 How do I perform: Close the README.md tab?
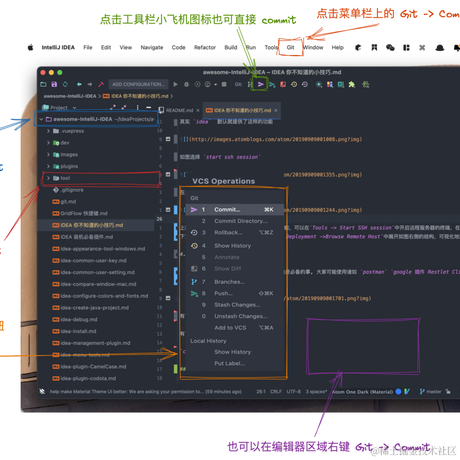pyautogui.click(x=198, y=110)
